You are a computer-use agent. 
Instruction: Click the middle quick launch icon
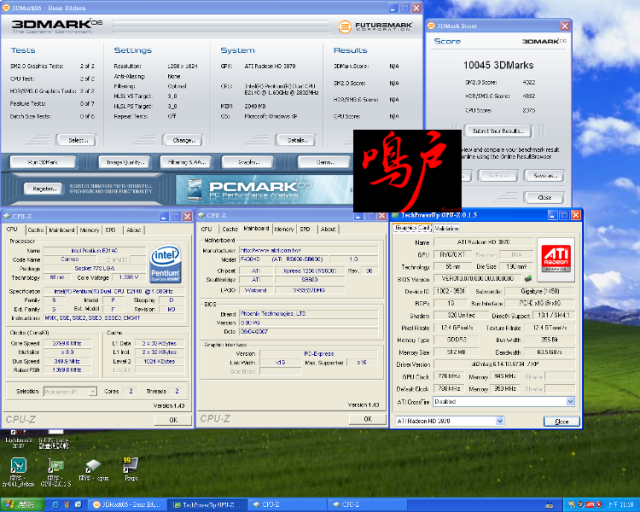[x=67, y=505]
